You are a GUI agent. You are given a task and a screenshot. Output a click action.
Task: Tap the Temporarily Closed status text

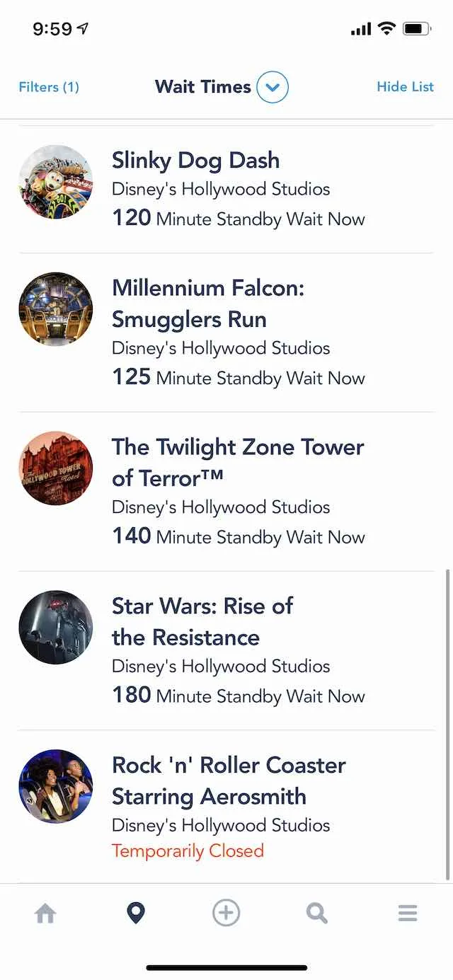pos(188,851)
